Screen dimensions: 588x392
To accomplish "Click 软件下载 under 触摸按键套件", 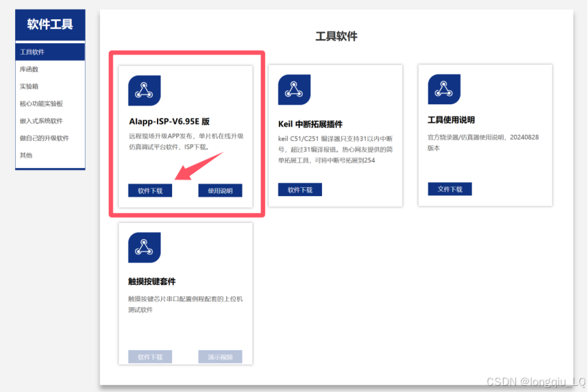I will tap(150, 357).
